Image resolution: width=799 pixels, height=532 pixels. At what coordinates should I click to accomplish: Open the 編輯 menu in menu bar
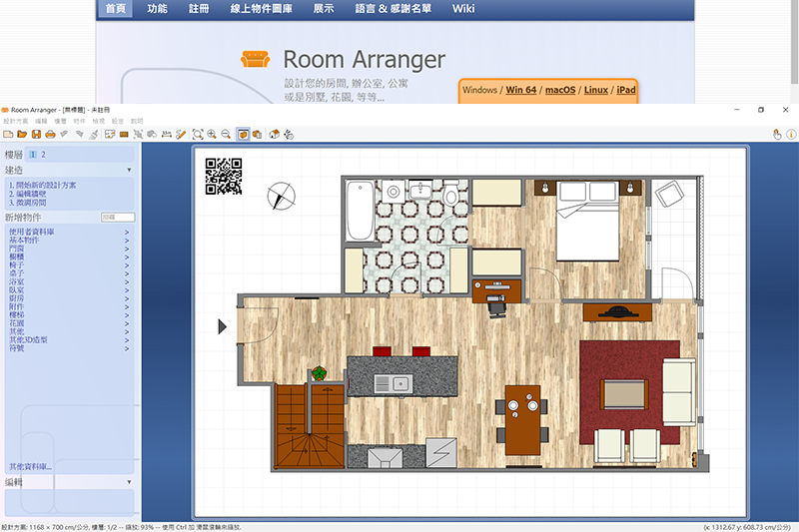click(41, 121)
